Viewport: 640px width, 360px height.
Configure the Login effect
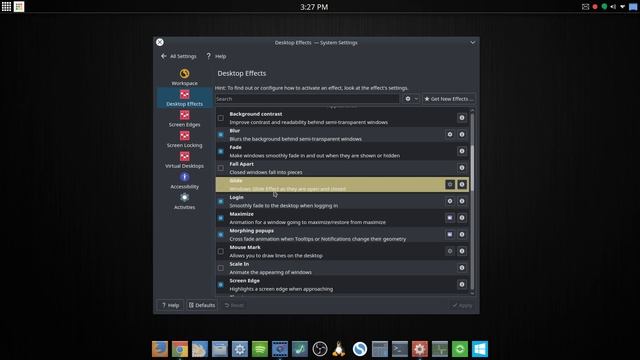[x=450, y=201]
